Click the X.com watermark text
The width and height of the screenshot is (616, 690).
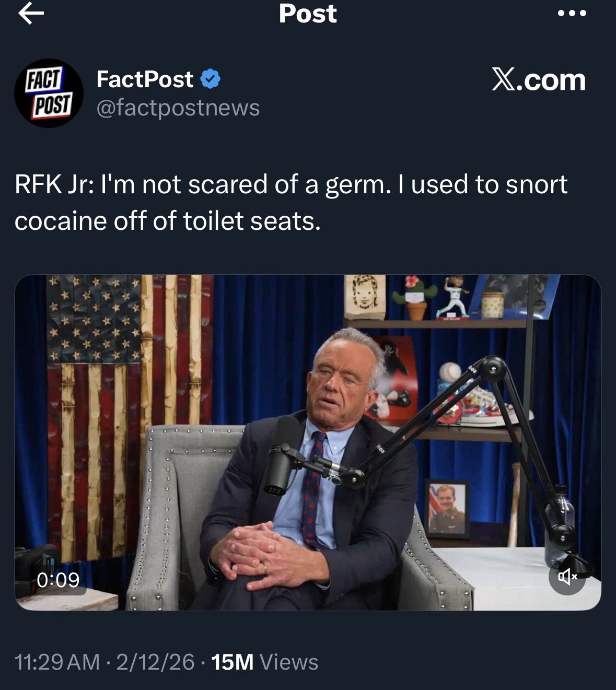[x=539, y=80]
